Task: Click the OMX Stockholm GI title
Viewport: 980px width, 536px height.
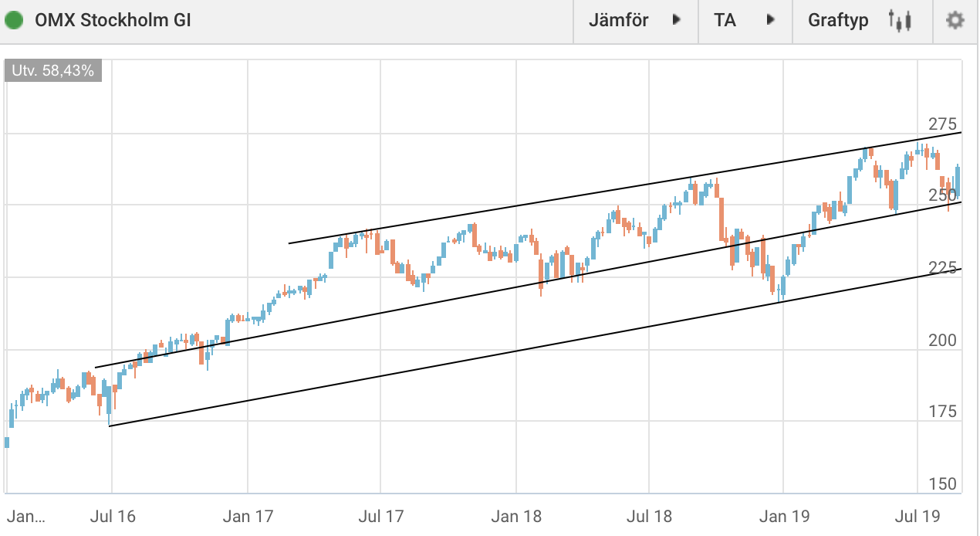Action: (113, 20)
